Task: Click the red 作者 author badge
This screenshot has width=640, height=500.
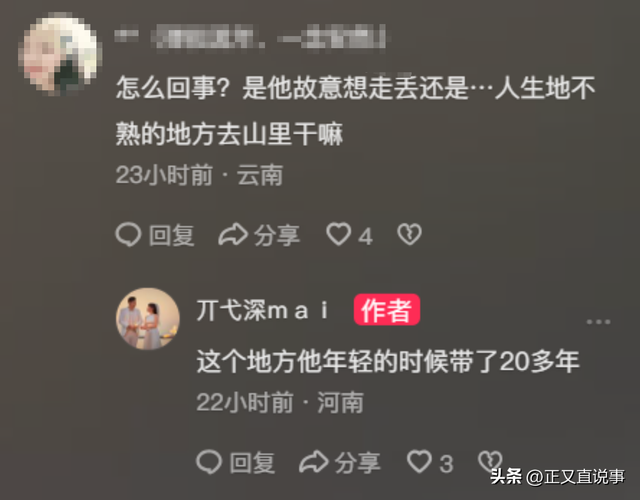Action: [387, 310]
